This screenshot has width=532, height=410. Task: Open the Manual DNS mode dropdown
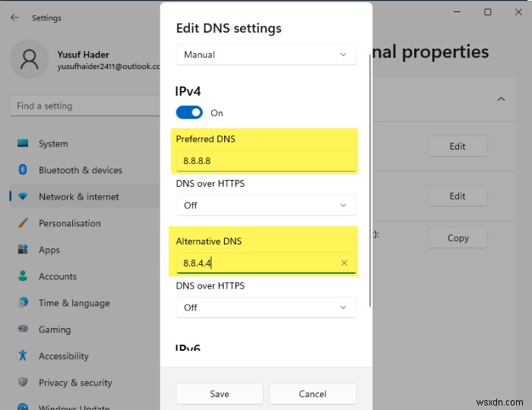pyautogui.click(x=266, y=55)
